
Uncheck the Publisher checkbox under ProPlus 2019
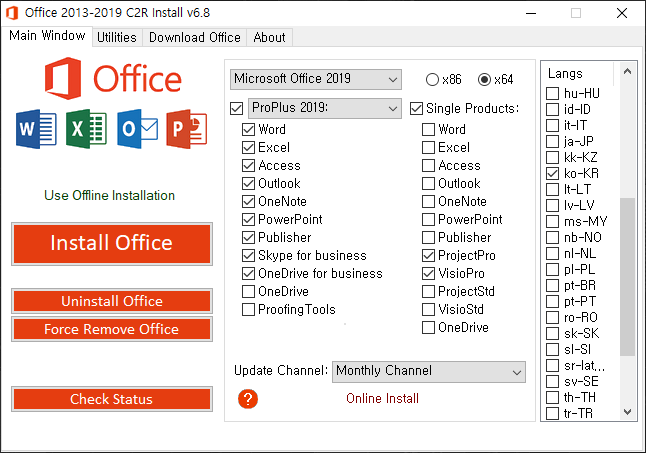[249, 238]
